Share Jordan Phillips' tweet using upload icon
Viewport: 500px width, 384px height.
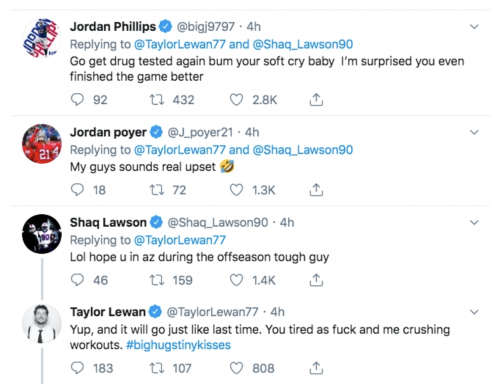click(x=316, y=100)
